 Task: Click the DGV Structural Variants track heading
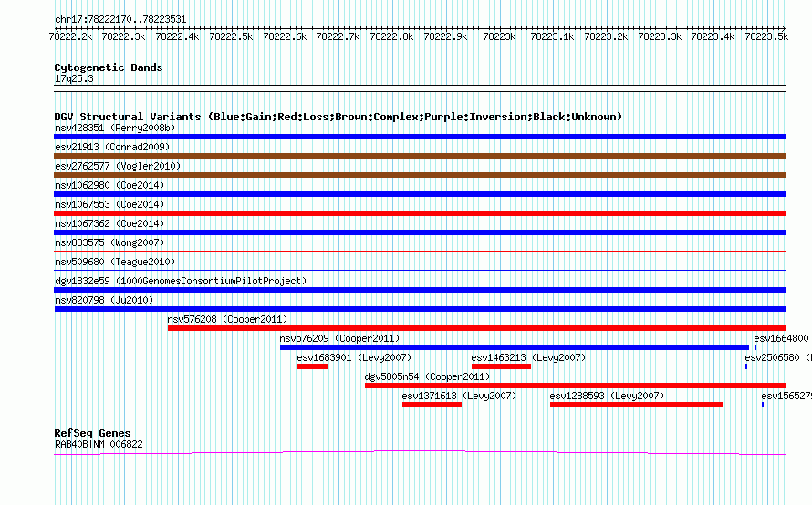click(x=338, y=117)
